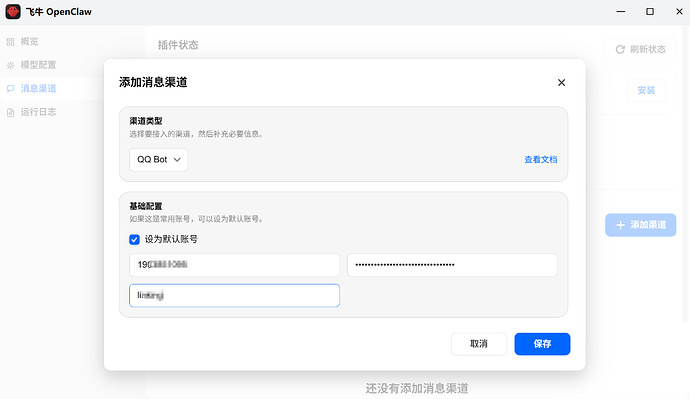
Task: Toggle the 设为默认账号 checkbox
Action: 135,240
